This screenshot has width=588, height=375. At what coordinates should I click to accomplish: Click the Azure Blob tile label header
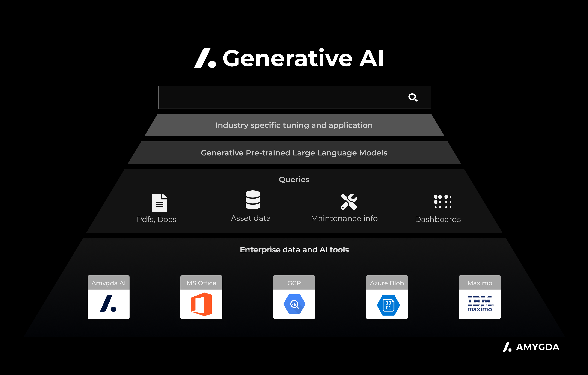(387, 283)
